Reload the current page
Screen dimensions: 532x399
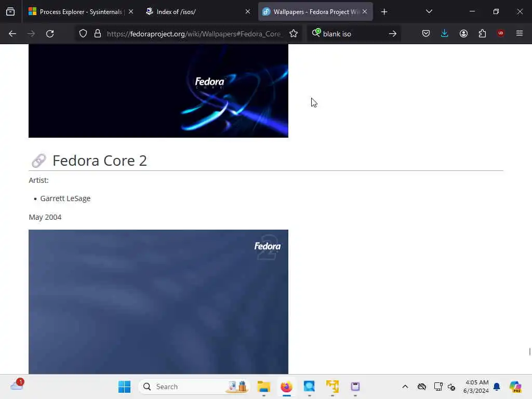(x=50, y=34)
